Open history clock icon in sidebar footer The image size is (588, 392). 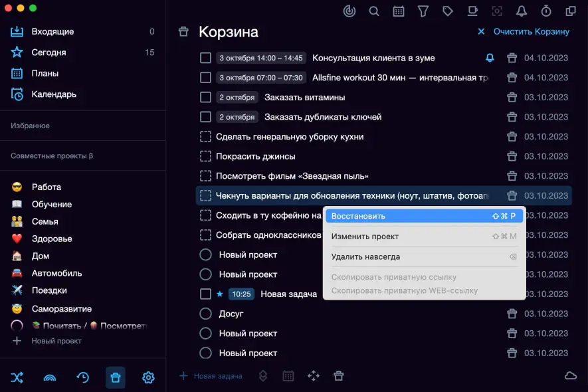82,377
